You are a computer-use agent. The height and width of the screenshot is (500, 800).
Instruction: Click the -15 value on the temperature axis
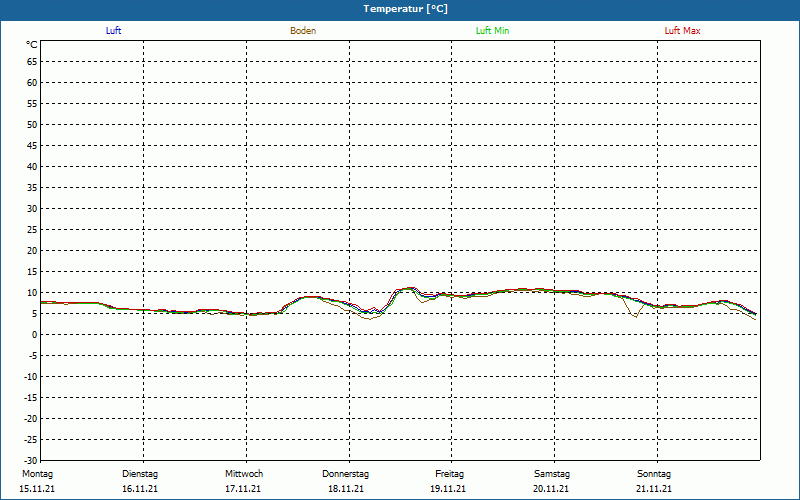coord(31,397)
